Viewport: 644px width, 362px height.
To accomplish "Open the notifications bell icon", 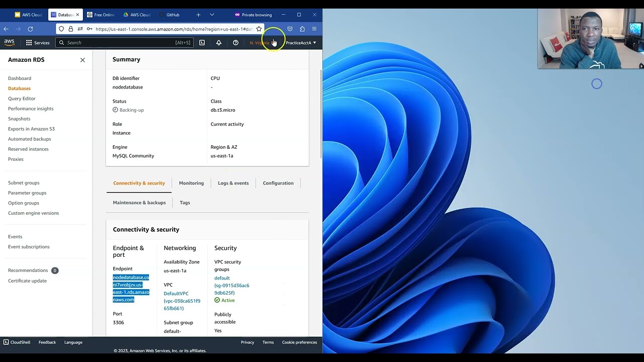I will [x=219, y=43].
